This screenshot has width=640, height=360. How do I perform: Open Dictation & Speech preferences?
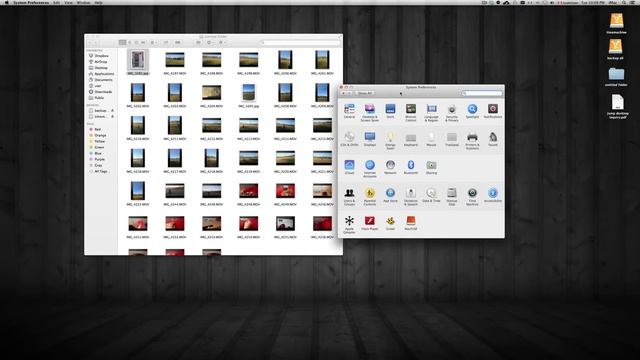[x=411, y=197]
